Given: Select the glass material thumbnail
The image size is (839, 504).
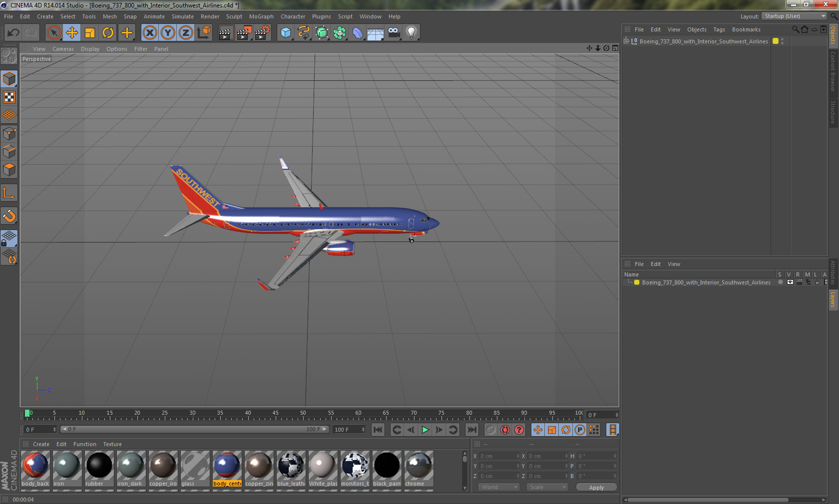Looking at the screenshot, I should pyautogui.click(x=195, y=469).
